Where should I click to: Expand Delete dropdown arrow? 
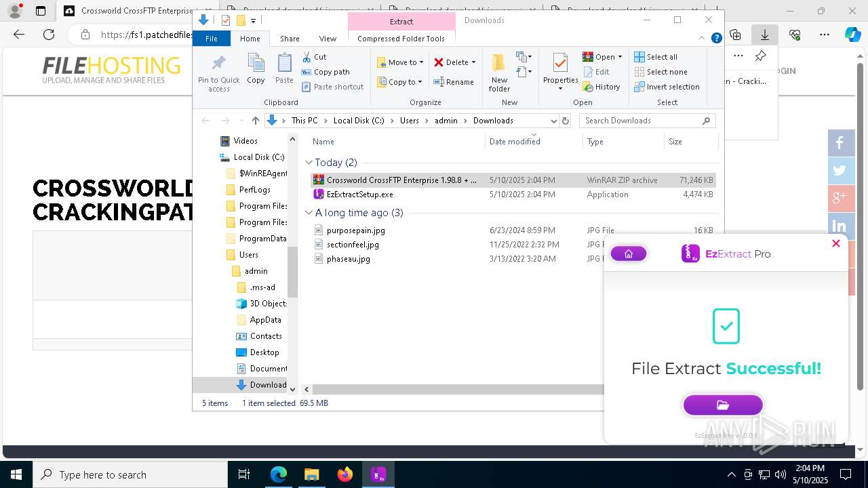[x=473, y=62]
